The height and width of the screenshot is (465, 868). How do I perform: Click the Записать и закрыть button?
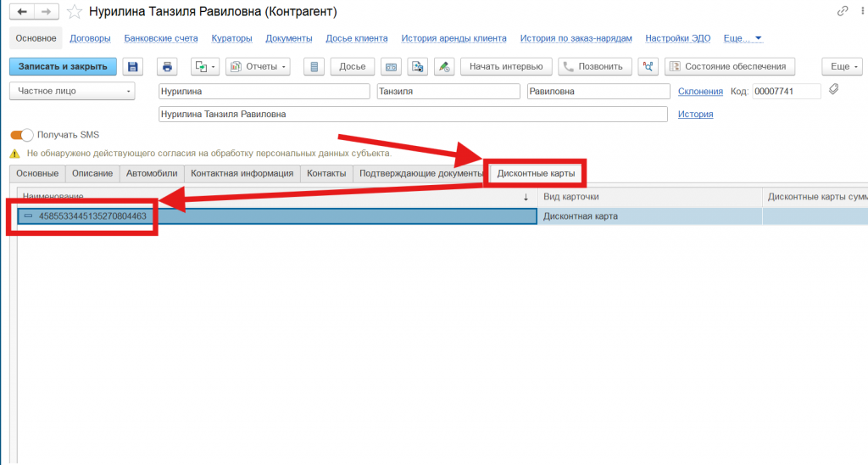[63, 66]
